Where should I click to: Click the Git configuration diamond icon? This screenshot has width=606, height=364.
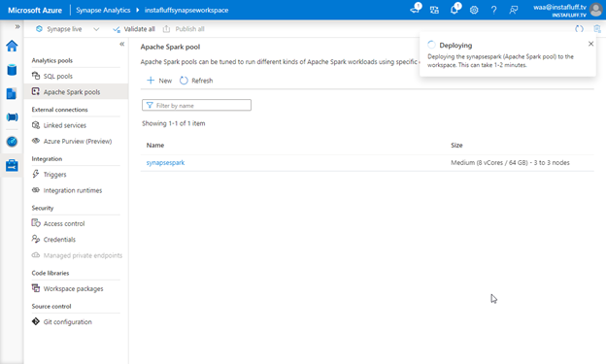(36, 321)
